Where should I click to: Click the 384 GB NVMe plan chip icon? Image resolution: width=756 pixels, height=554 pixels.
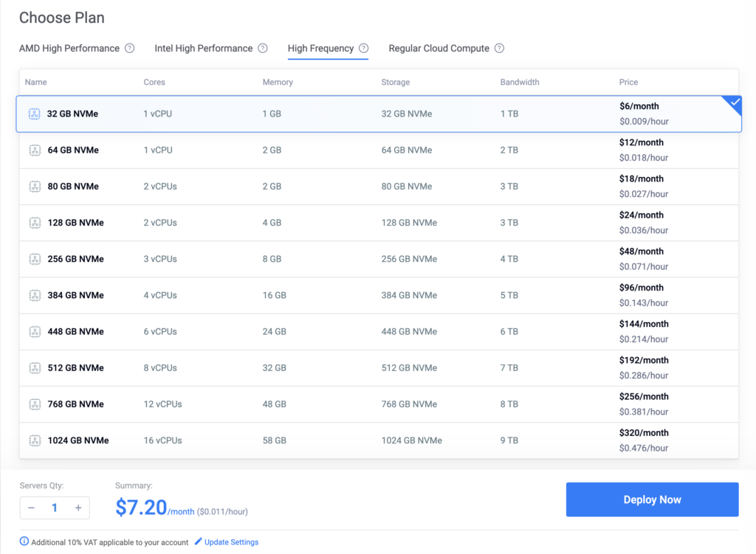pos(35,295)
